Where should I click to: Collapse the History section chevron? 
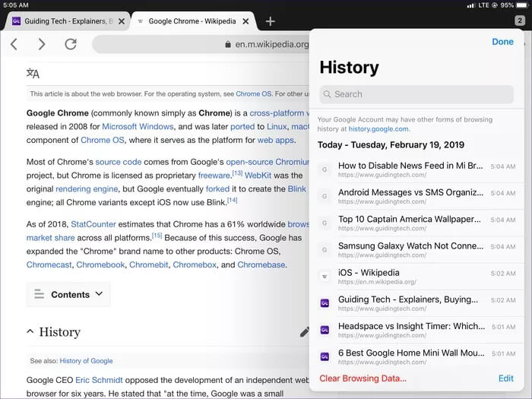point(30,331)
